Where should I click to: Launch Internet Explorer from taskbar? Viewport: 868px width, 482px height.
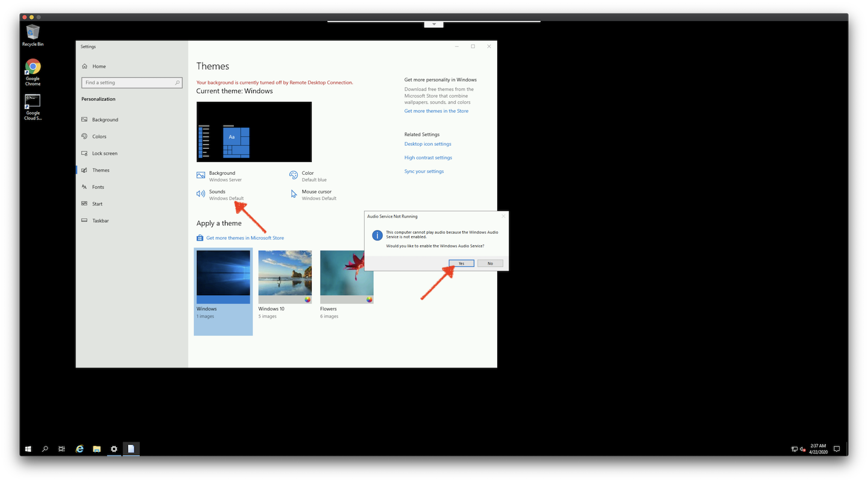pos(80,449)
